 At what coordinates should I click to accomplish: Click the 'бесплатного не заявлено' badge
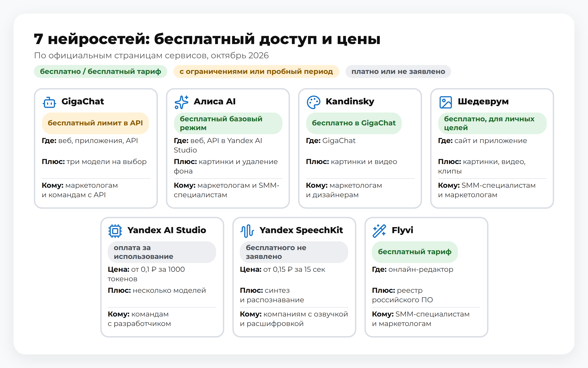pos(294,252)
